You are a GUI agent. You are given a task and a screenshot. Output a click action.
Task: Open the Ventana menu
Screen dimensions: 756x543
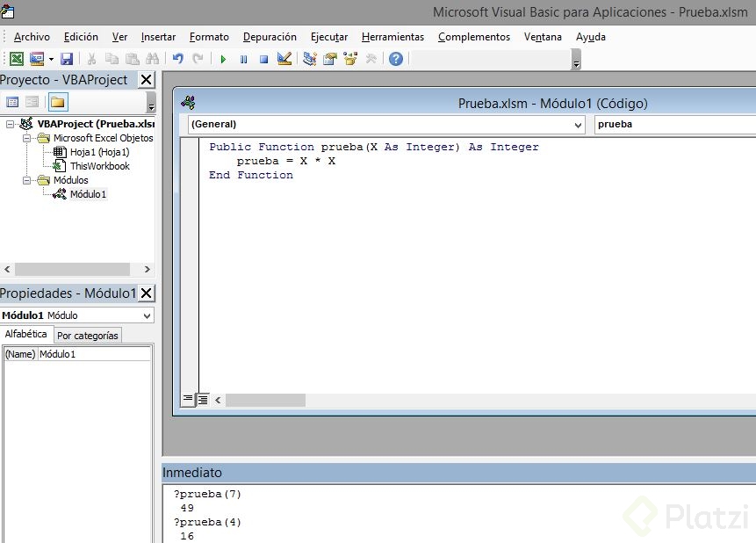click(543, 37)
